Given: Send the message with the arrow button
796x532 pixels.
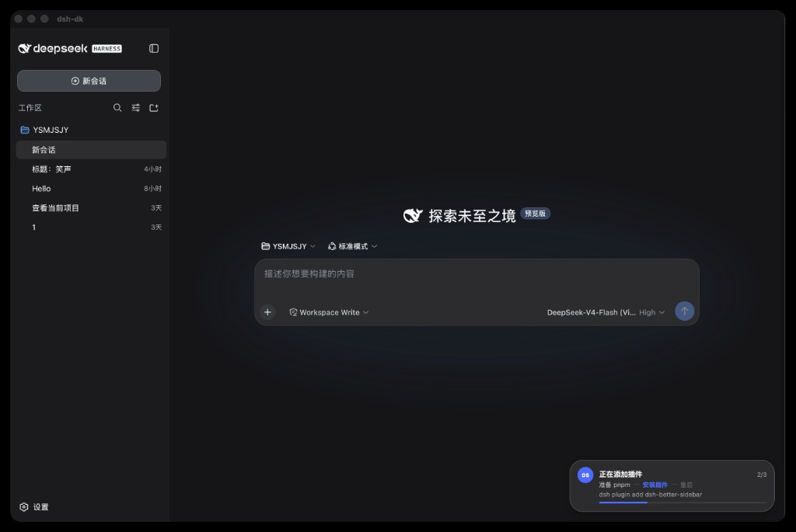Looking at the screenshot, I should pos(684,311).
